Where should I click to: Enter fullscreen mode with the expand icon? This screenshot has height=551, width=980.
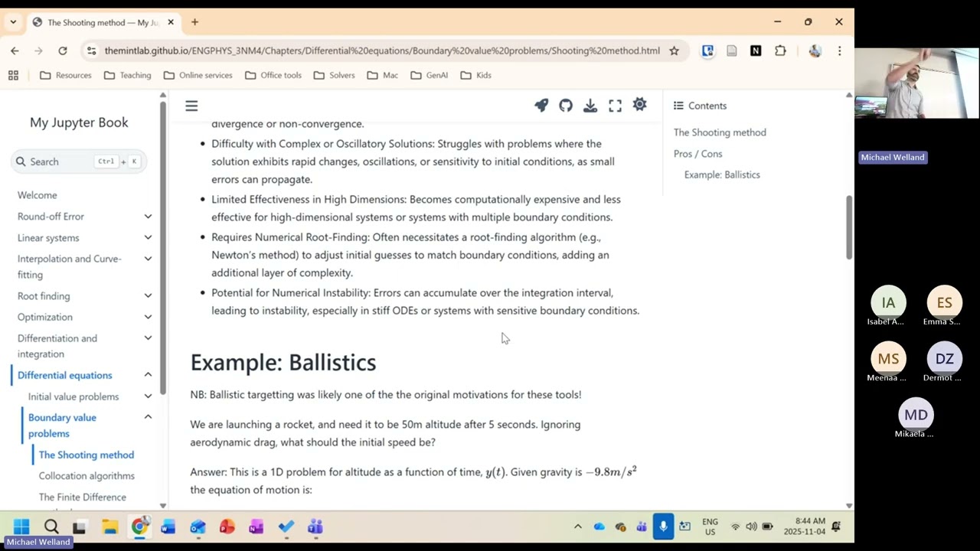click(616, 106)
